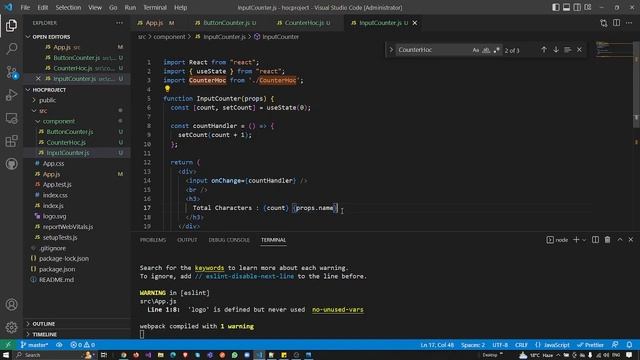Open editor more actions menu
This screenshot has width=640, height=360.
click(629, 23)
